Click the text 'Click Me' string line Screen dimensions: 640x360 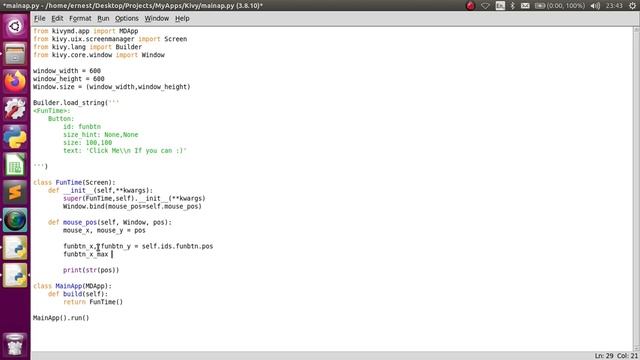click(124, 151)
